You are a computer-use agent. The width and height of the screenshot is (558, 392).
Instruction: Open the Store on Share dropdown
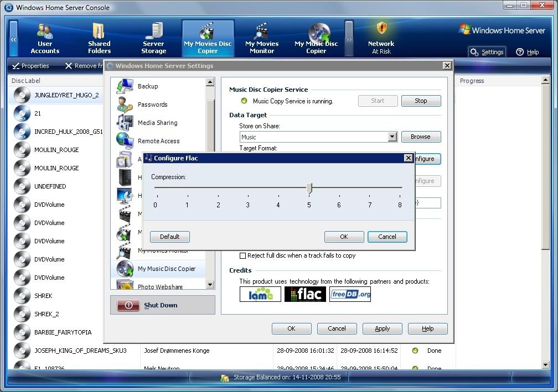click(x=392, y=137)
